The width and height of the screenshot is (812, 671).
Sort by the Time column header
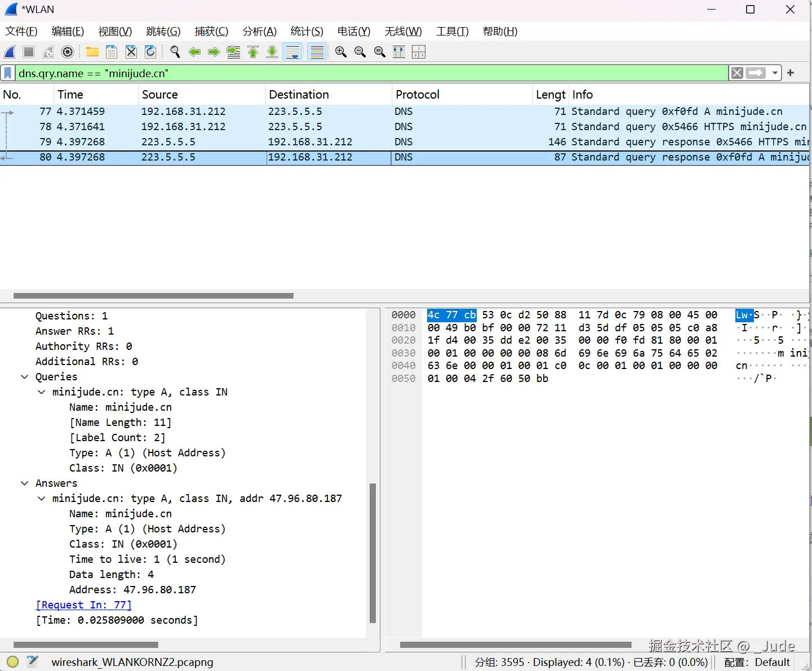tap(96, 95)
